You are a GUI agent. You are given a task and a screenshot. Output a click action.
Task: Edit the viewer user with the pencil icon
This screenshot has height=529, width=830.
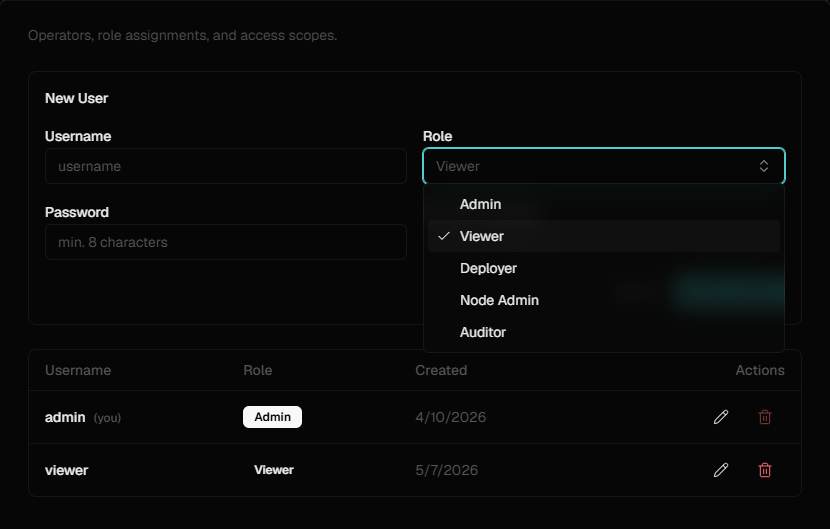(x=721, y=470)
